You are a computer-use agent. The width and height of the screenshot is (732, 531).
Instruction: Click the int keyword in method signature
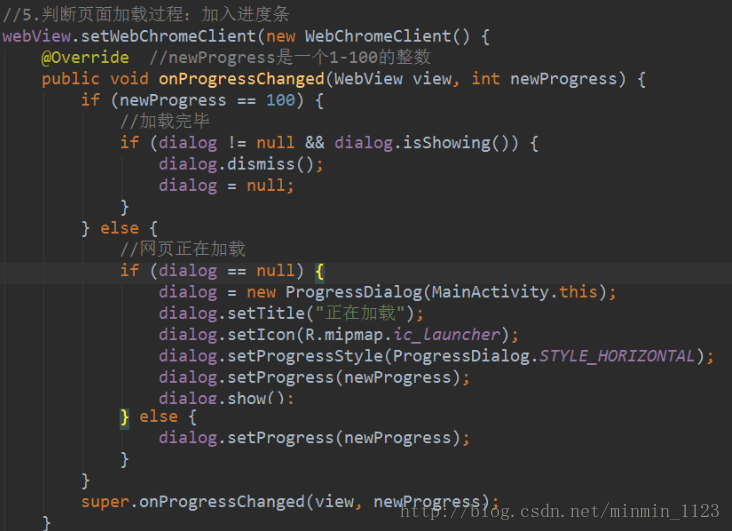tap(486, 79)
